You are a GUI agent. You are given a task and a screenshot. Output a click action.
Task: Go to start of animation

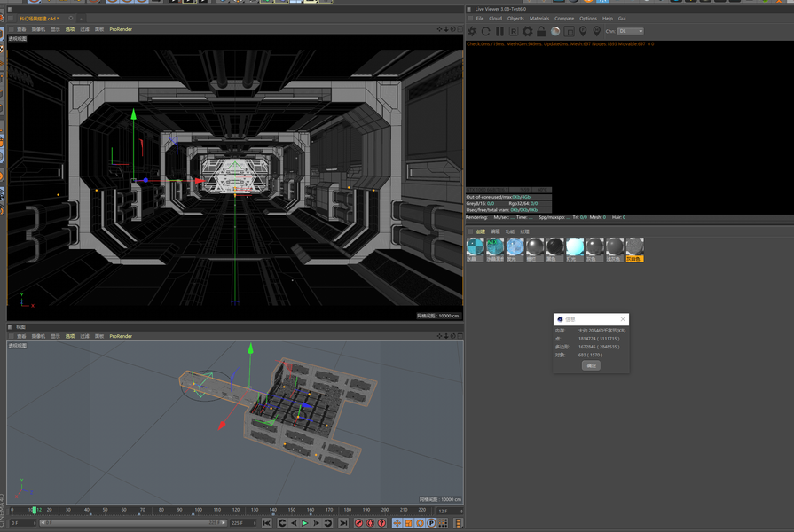[x=267, y=523]
